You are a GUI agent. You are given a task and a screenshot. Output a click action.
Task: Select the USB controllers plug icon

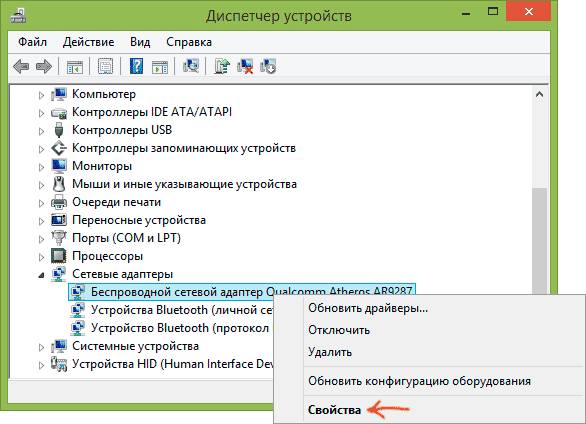59,130
